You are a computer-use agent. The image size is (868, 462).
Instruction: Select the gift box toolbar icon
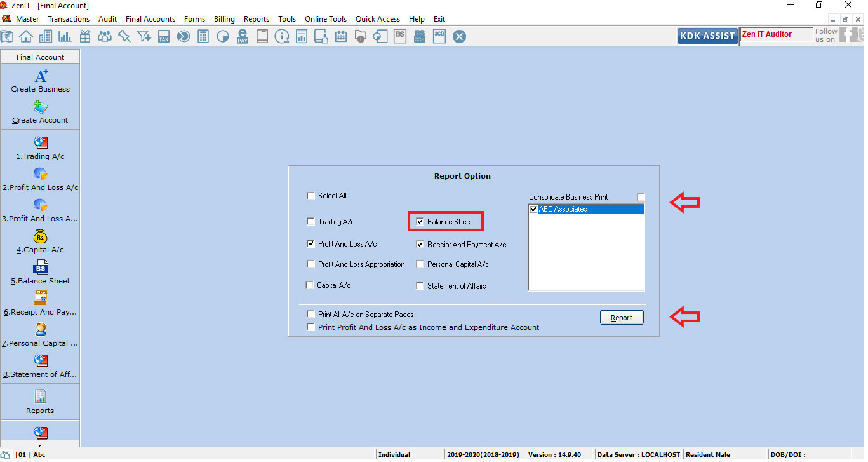(84, 36)
